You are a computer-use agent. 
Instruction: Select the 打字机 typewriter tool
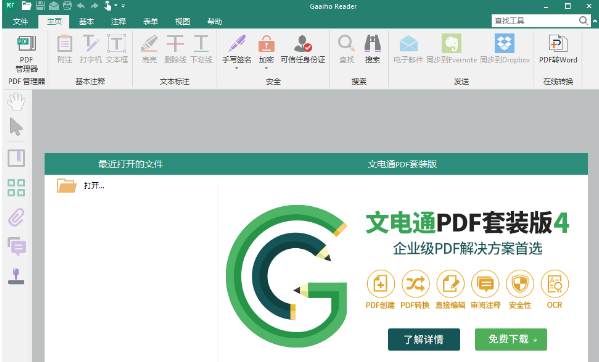click(x=91, y=48)
